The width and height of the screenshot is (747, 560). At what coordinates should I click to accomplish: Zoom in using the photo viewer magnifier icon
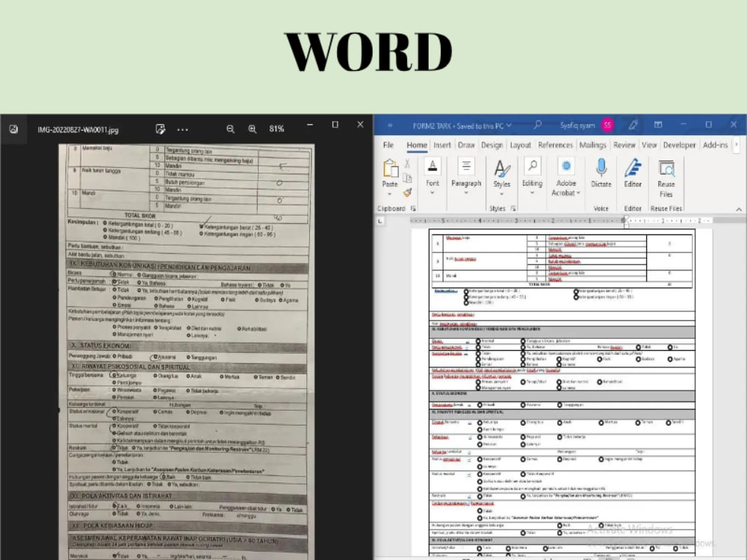(254, 128)
